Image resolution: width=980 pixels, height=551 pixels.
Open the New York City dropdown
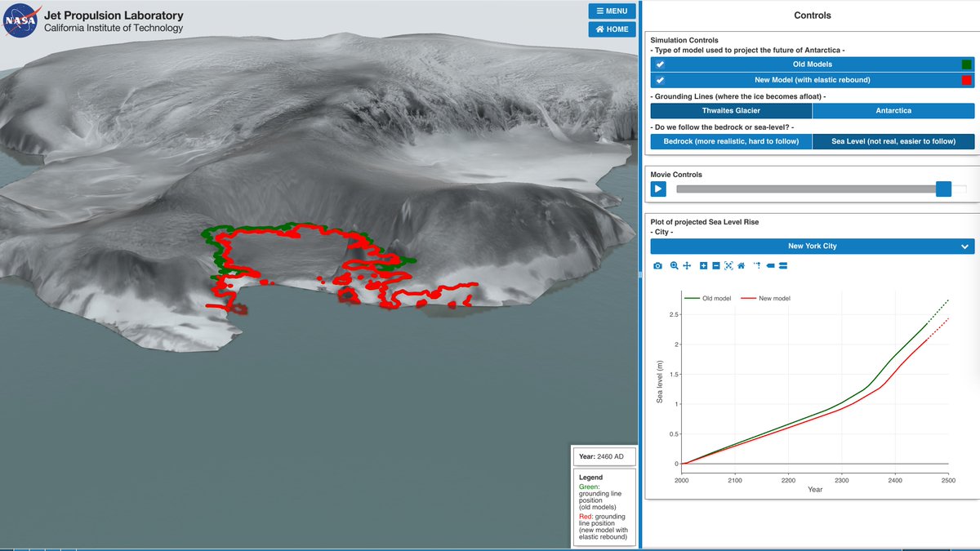(813, 246)
